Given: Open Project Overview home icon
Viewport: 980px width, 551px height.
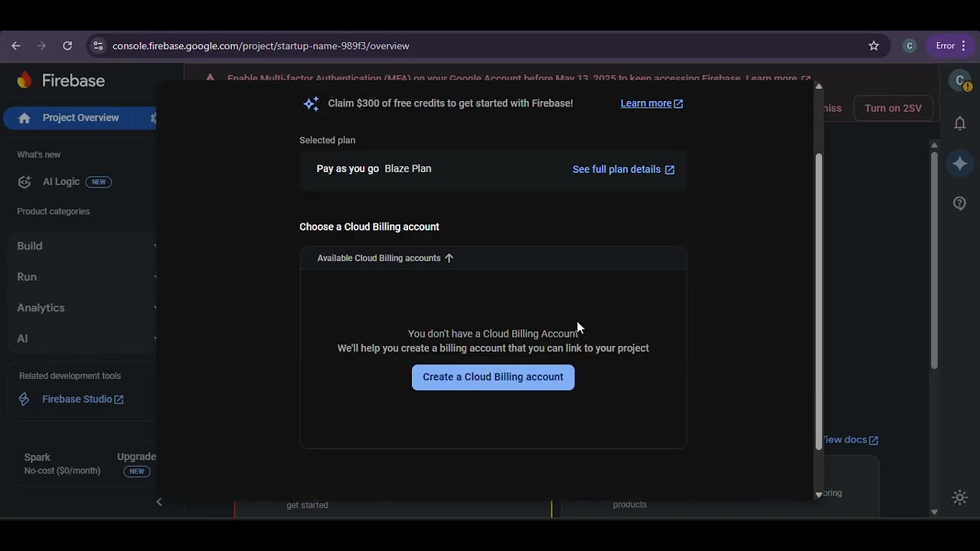Looking at the screenshot, I should [x=24, y=118].
